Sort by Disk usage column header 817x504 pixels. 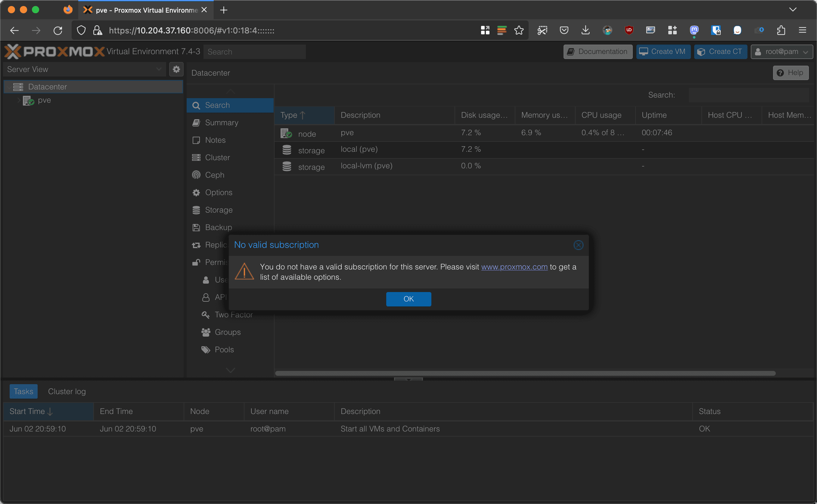pyautogui.click(x=485, y=115)
